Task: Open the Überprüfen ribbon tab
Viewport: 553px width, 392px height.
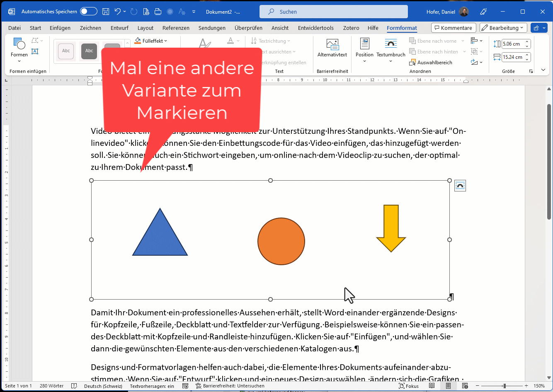Action: (x=248, y=28)
